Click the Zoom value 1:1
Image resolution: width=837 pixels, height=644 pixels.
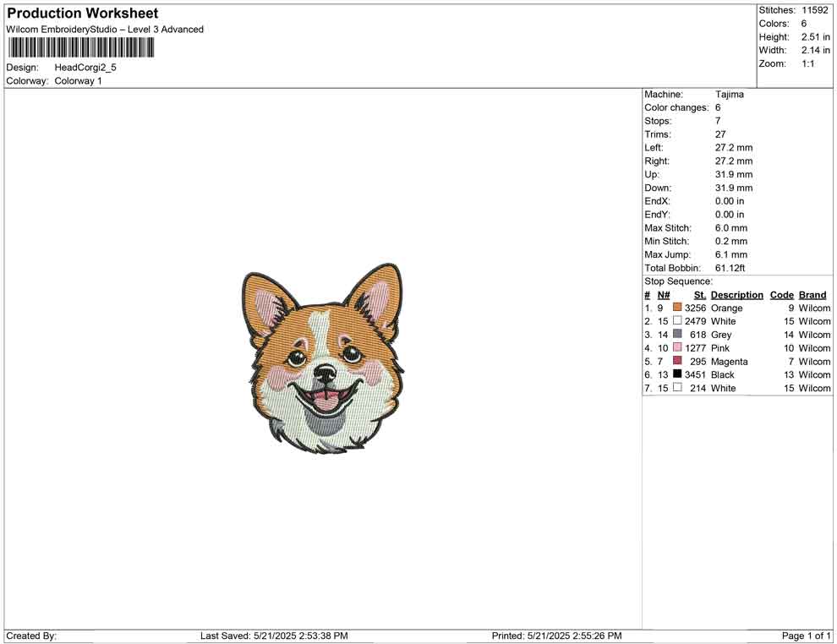(x=808, y=63)
